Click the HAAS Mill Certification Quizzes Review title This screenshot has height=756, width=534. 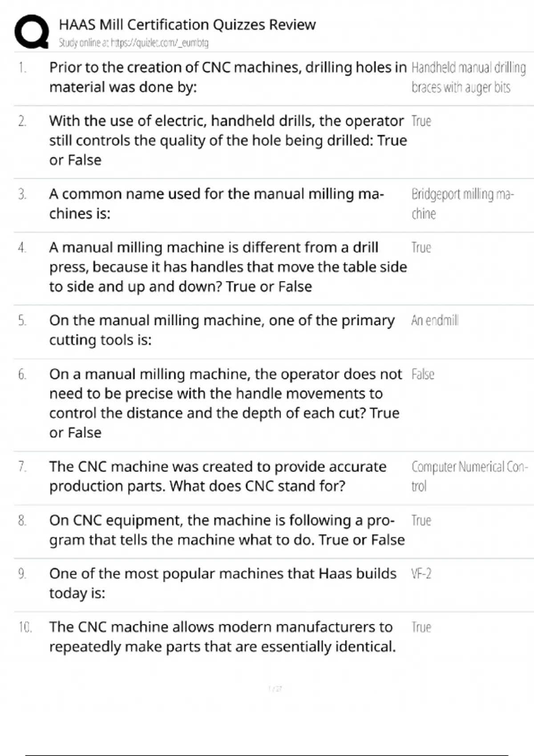coord(187,24)
